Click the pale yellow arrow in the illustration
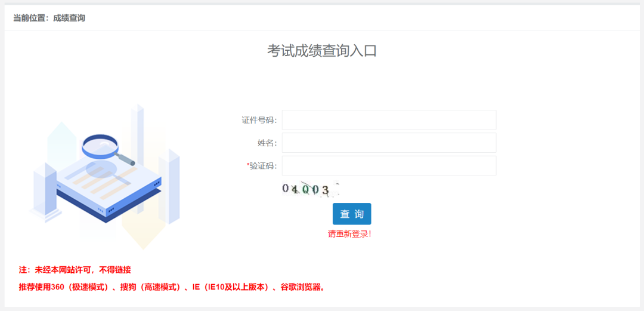644x311 pixels. [x=142, y=230]
